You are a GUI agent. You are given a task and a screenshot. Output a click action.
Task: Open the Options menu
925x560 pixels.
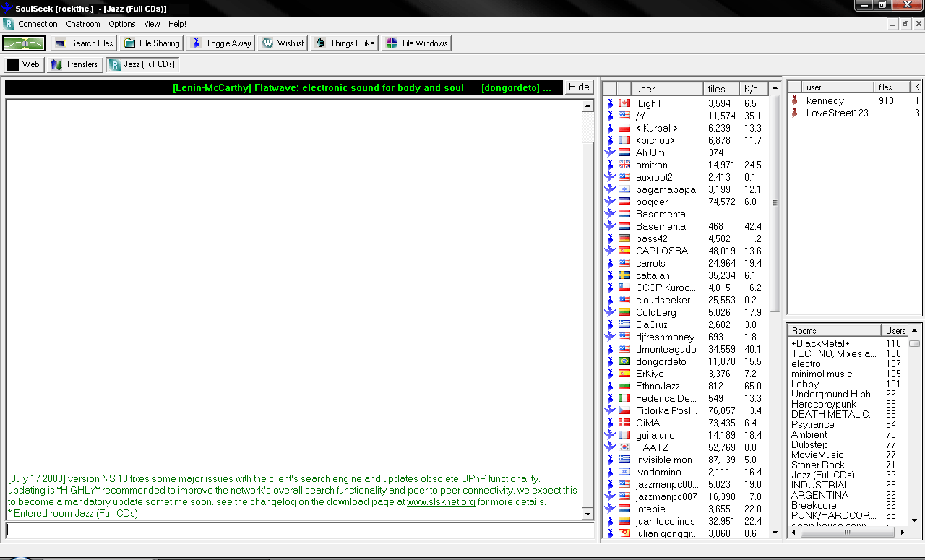pyautogui.click(x=122, y=24)
